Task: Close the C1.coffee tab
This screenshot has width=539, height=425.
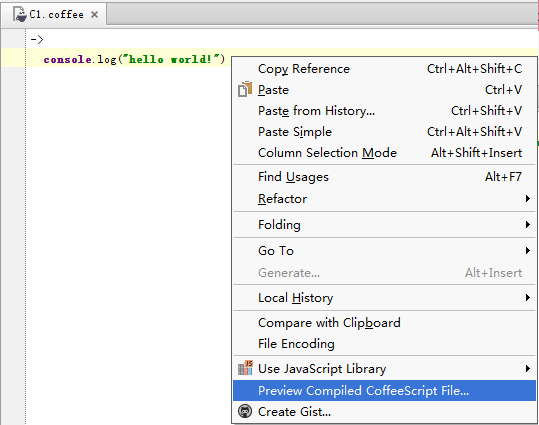Action: tap(95, 14)
